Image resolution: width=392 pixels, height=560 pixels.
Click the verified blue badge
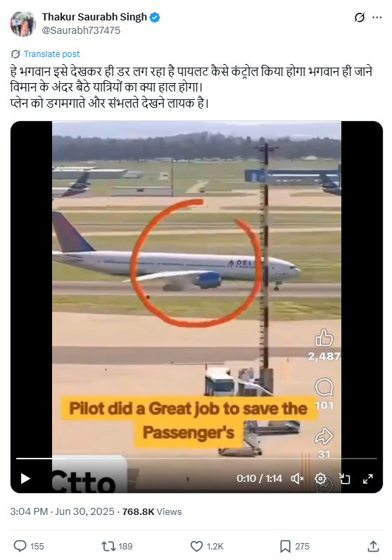click(155, 17)
